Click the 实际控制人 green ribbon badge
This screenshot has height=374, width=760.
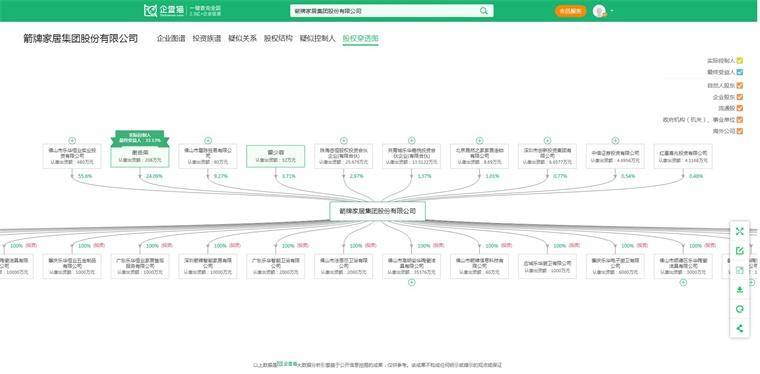click(140, 138)
